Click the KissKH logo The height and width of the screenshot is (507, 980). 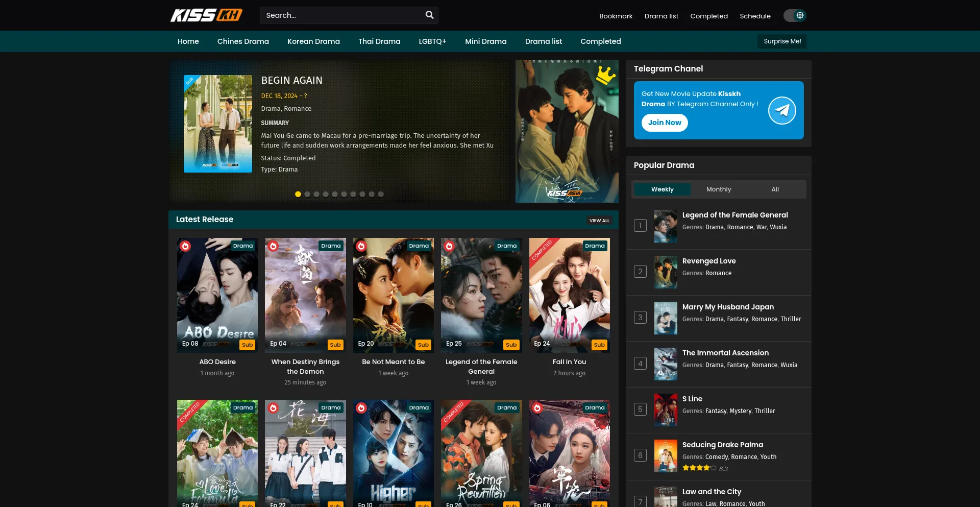point(206,15)
